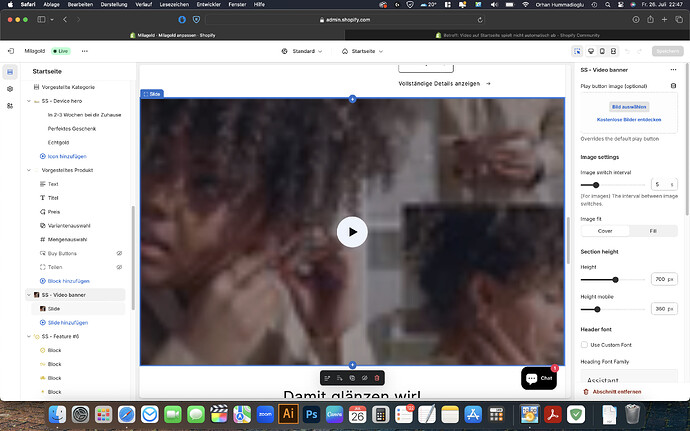Open the Startseite page dropdown
Viewport: 690px width, 431px height.
point(363,52)
